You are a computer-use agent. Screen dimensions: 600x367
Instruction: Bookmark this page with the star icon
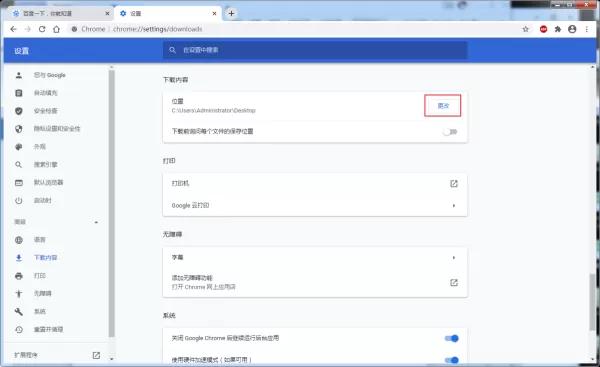coord(526,29)
